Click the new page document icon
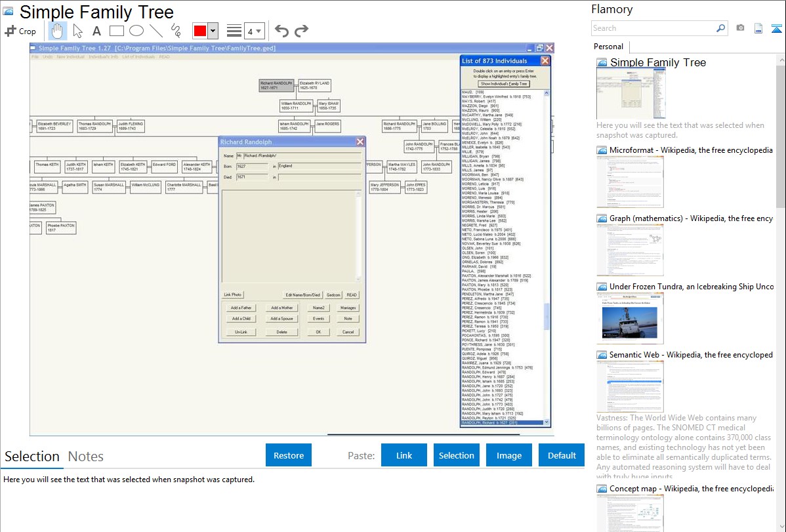The width and height of the screenshot is (786, 532). 758,28
